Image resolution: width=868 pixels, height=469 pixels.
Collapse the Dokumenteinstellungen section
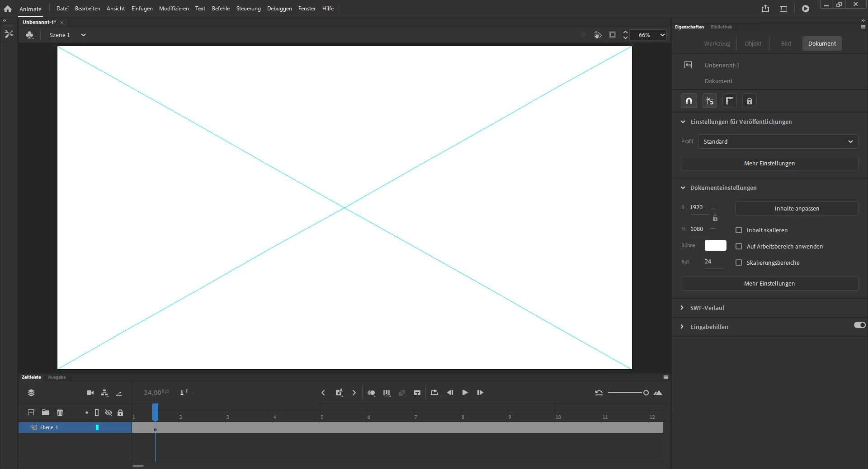click(x=683, y=188)
